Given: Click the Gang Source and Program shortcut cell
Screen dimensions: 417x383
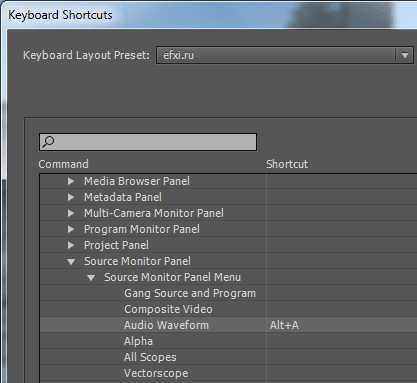Looking at the screenshot, I should (x=342, y=293).
